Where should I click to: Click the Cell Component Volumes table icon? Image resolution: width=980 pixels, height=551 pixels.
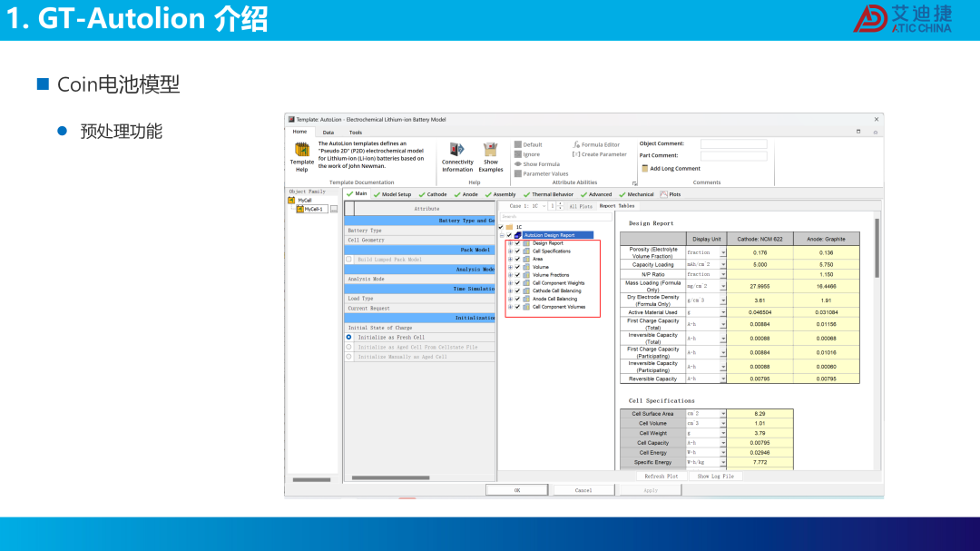(x=526, y=307)
